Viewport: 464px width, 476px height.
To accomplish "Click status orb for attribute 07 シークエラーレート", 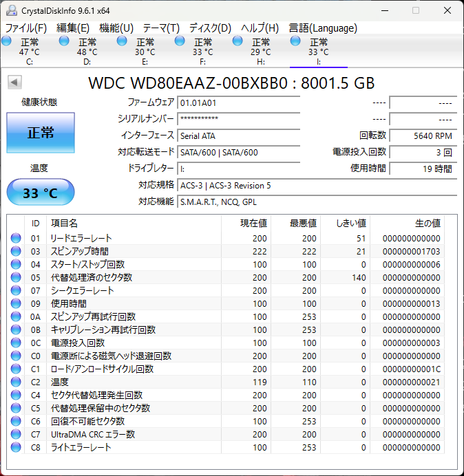I will coord(16,290).
